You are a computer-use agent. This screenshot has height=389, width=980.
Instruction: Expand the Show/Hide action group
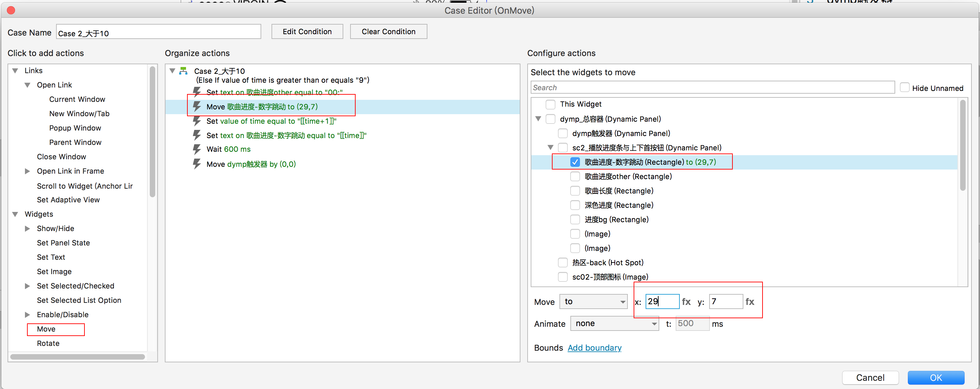click(27, 229)
